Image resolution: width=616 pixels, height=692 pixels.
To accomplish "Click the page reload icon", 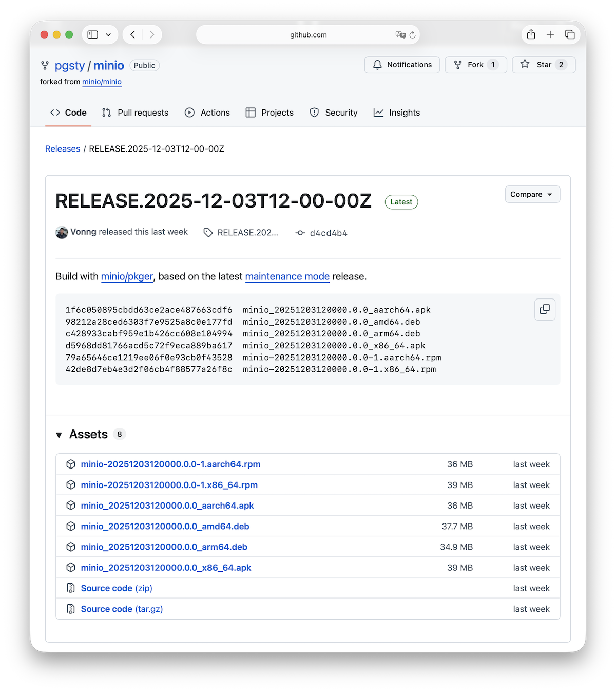I will (x=412, y=35).
